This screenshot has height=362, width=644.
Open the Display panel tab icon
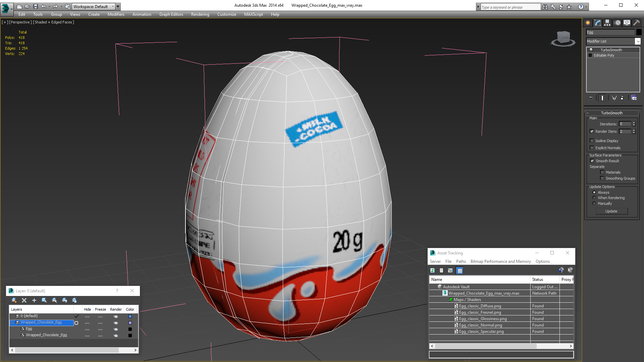pos(627,23)
